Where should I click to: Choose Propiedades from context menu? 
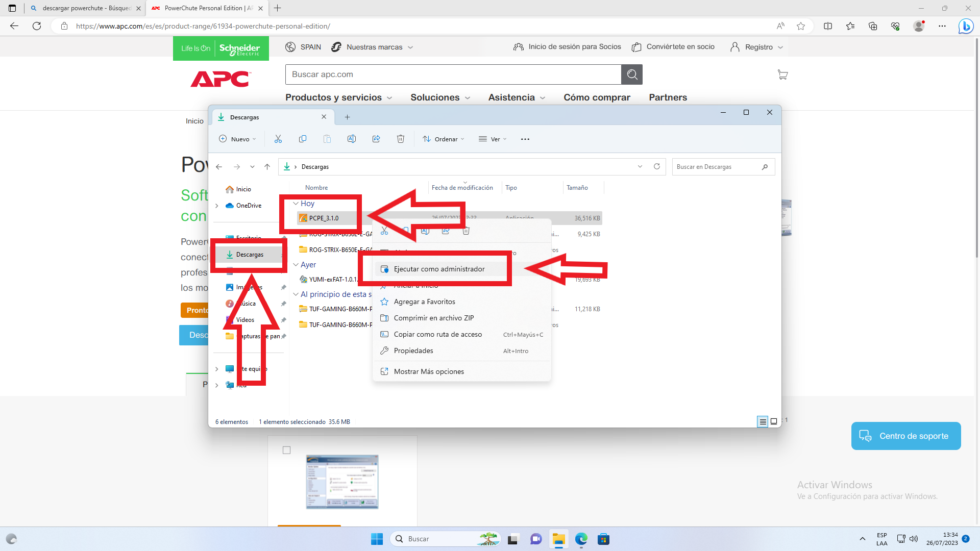pyautogui.click(x=413, y=350)
